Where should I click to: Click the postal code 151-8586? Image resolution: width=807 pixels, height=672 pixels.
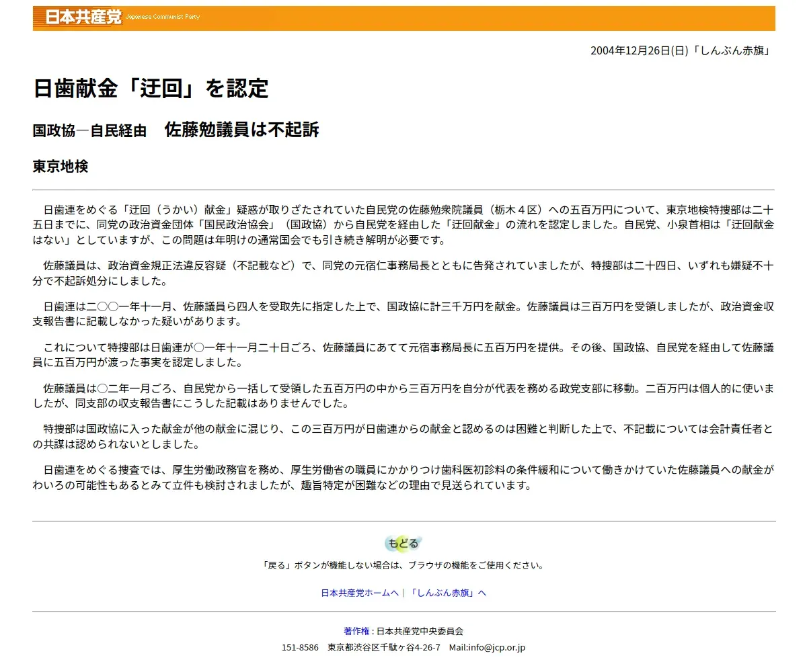coord(300,648)
